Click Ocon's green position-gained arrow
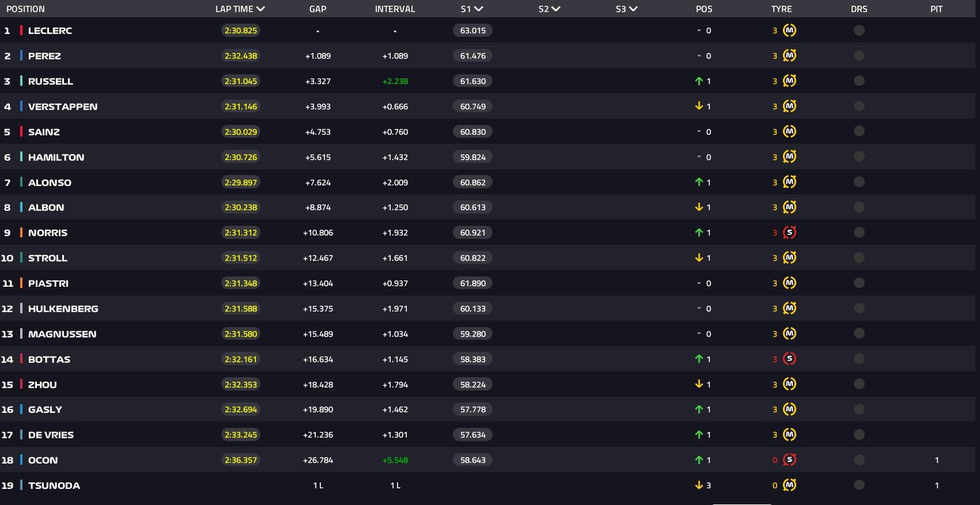 699,460
